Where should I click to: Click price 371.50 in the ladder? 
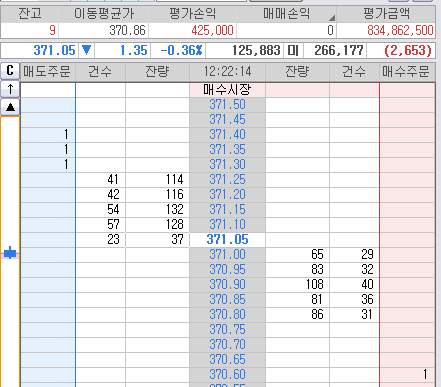[227, 105]
